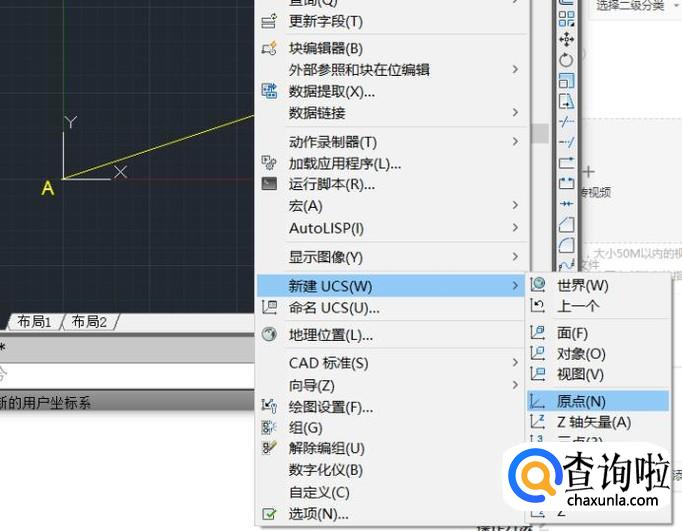Choose 上一个 previous UCS

[578, 306]
